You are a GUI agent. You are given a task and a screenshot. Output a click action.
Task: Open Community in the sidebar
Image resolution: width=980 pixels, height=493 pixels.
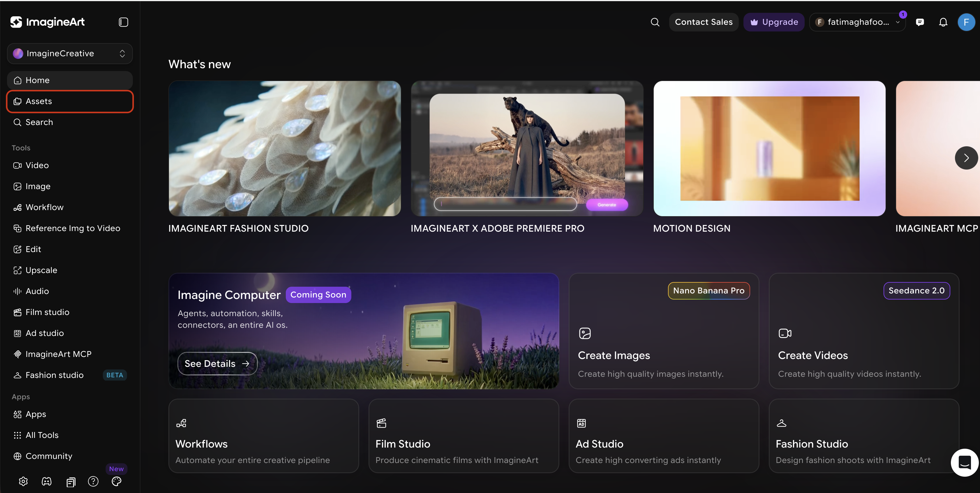pyautogui.click(x=70, y=456)
